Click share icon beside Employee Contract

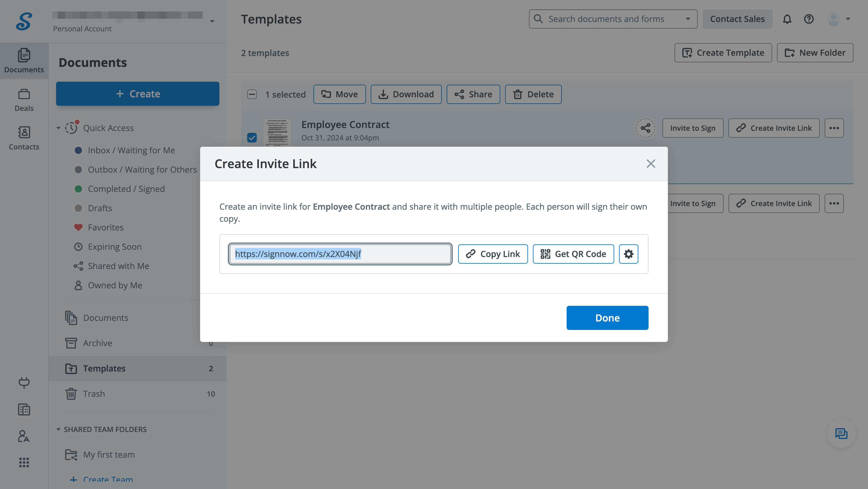[x=645, y=128]
